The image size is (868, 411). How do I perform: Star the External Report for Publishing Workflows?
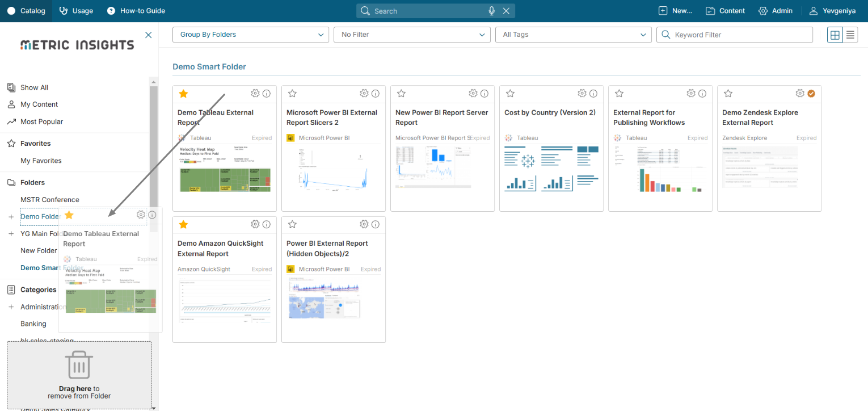619,94
